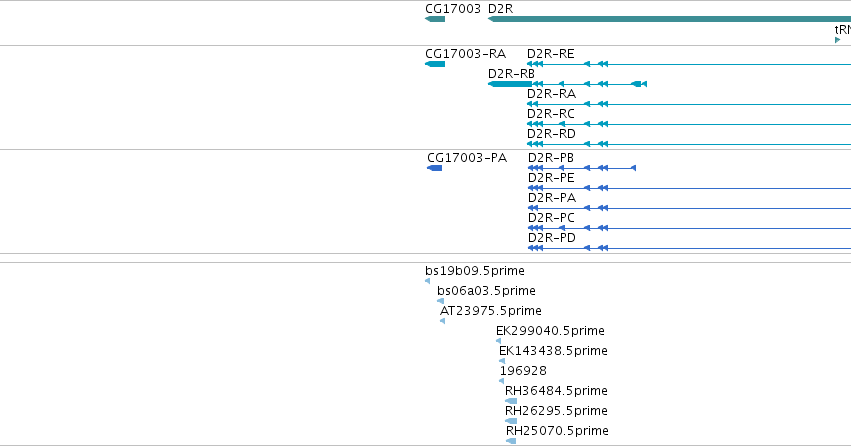Select the D2R-PA protein label
Image resolution: width=851 pixels, height=446 pixels.
click(551, 198)
